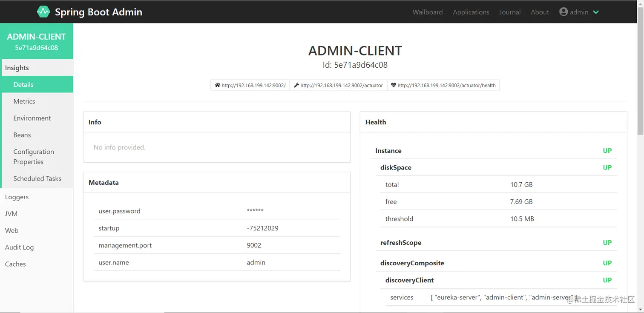Viewport: 644px width, 313px height.
Task: Click the 10.5 MB threshold value
Action: point(522,219)
